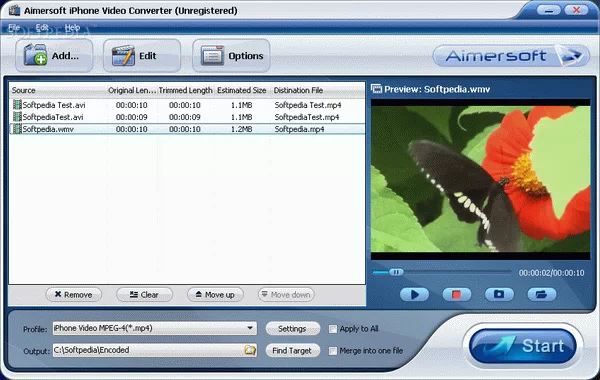Click the Distination File column header
The image size is (600, 380).
(x=318, y=90)
